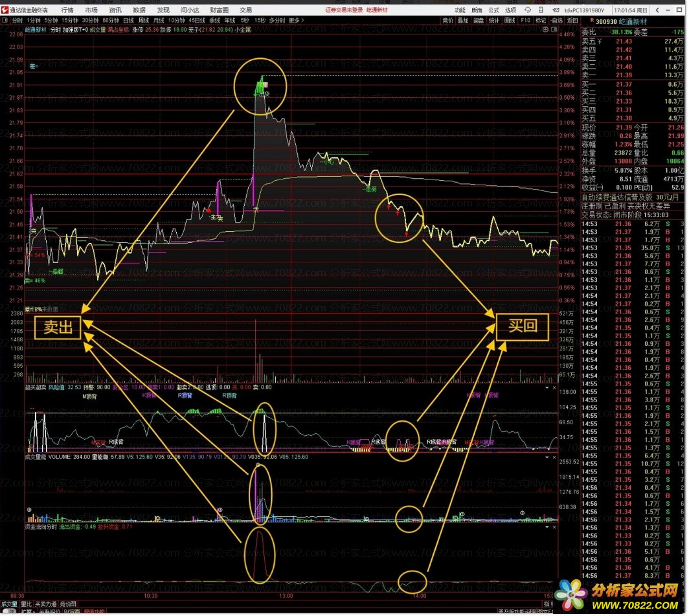Click the plus icon above chart
Viewport: 689px width, 616px height.
click(x=545, y=29)
